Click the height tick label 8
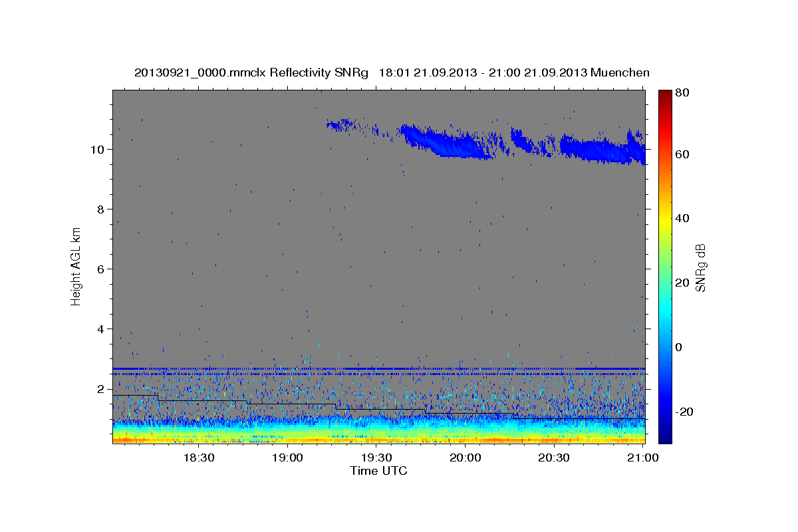798x532 pixels. pos(102,209)
